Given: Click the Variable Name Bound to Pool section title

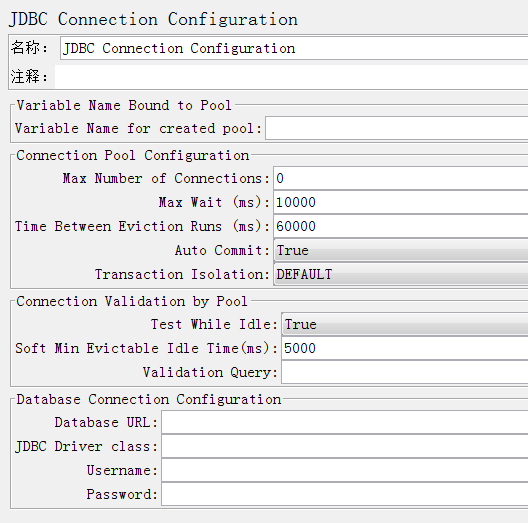Looking at the screenshot, I should (x=124, y=105).
